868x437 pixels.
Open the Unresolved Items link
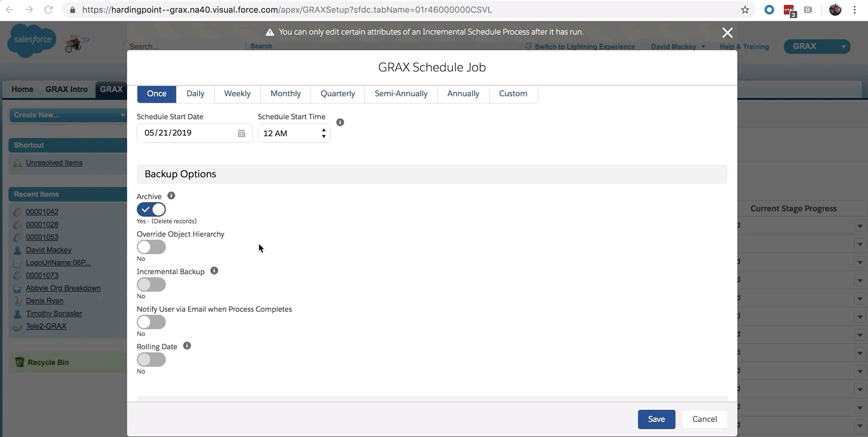54,163
